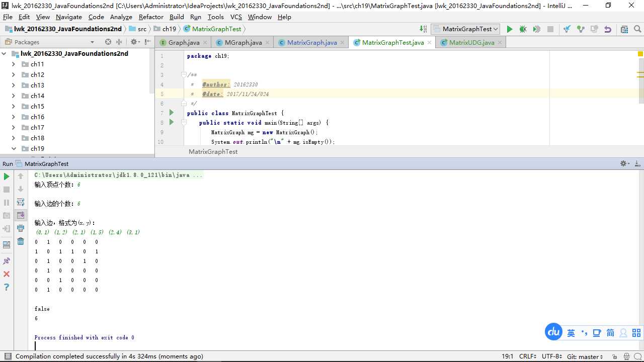Update project from VCS icon
Viewport: 644px width, 362px height.
(567, 29)
